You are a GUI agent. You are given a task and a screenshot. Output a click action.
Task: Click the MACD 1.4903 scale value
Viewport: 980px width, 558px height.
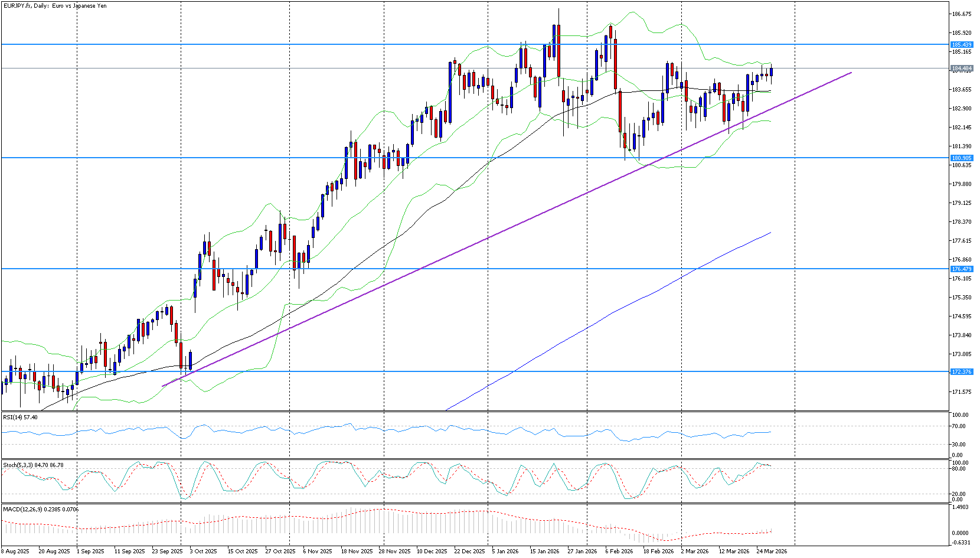(x=961, y=507)
